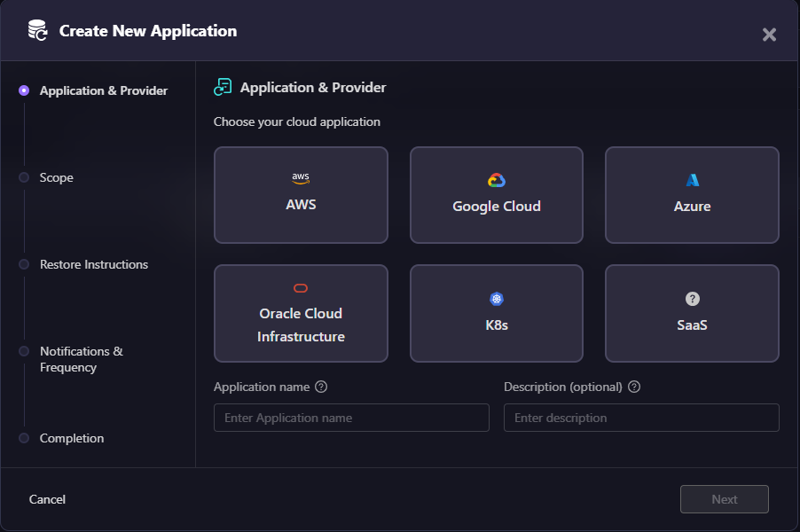800x532 pixels.
Task: Click the active Application & Provider step dot
Action: [x=24, y=90]
